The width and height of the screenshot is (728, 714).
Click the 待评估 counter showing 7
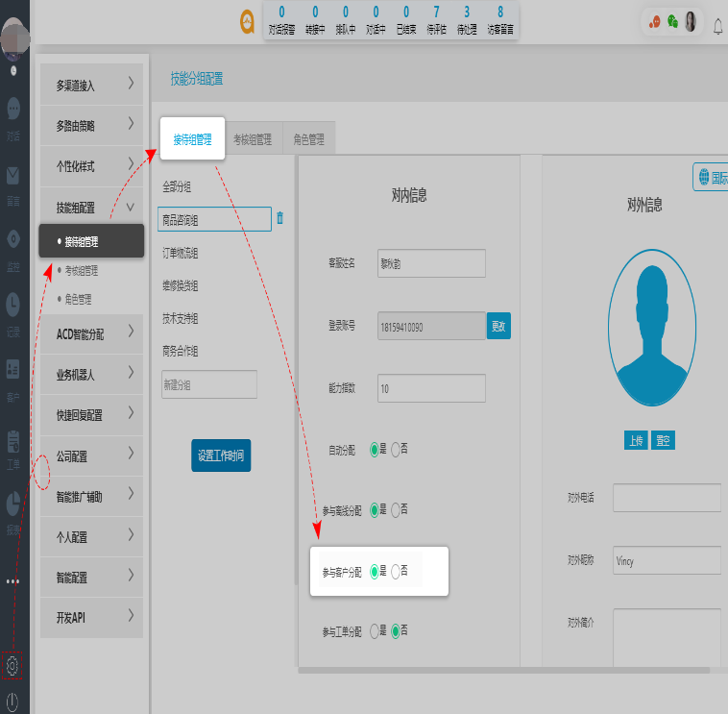[x=436, y=21]
